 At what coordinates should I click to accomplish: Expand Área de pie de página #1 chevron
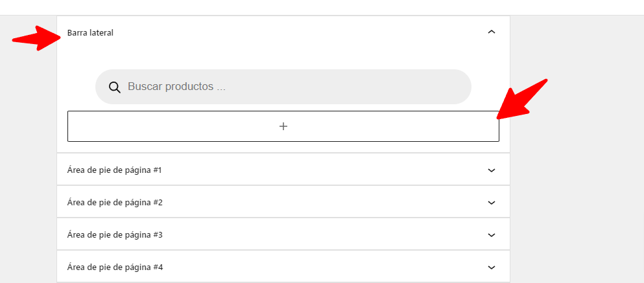tap(491, 170)
